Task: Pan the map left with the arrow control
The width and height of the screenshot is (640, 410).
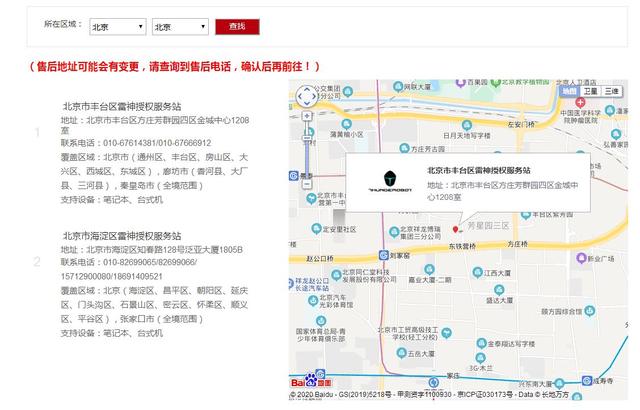Action: coord(300,97)
